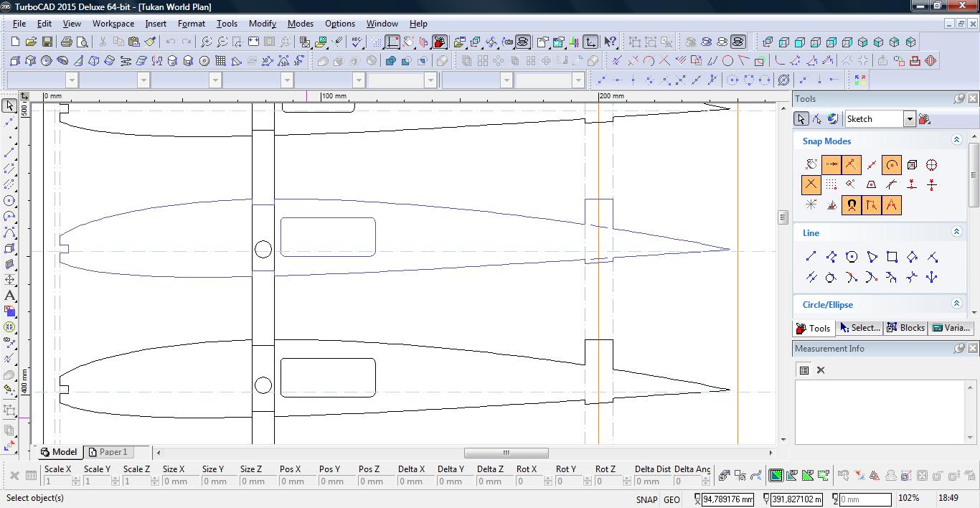This screenshot has width=980, height=508.
Task: Select the Rectangle tool in Line panel
Action: 892,257
